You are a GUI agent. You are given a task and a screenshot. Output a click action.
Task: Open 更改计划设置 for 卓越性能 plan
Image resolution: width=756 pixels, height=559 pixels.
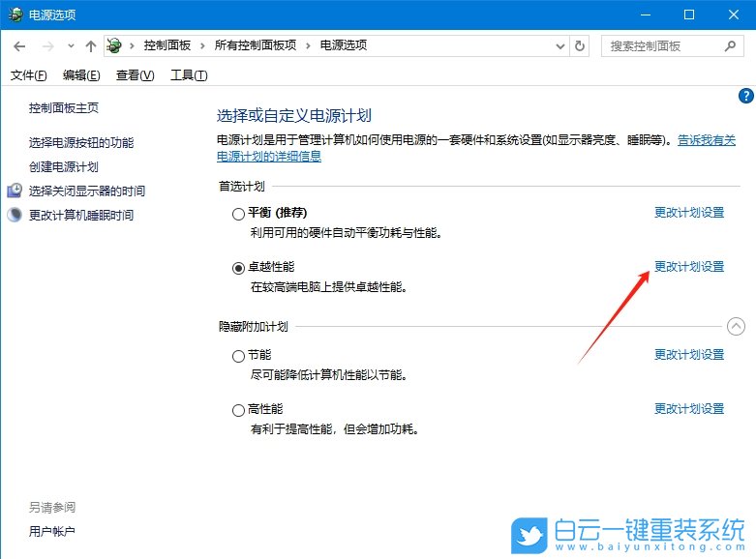click(689, 267)
